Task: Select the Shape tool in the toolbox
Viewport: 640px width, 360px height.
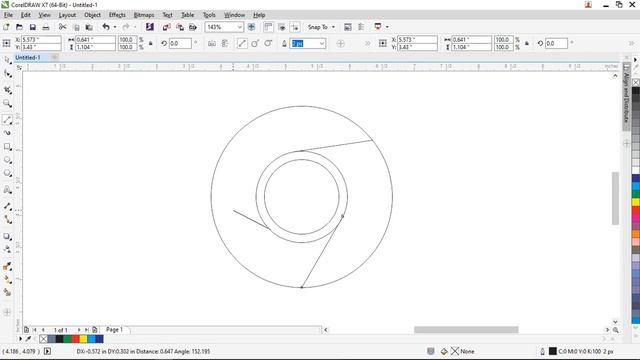Action: (x=7, y=74)
